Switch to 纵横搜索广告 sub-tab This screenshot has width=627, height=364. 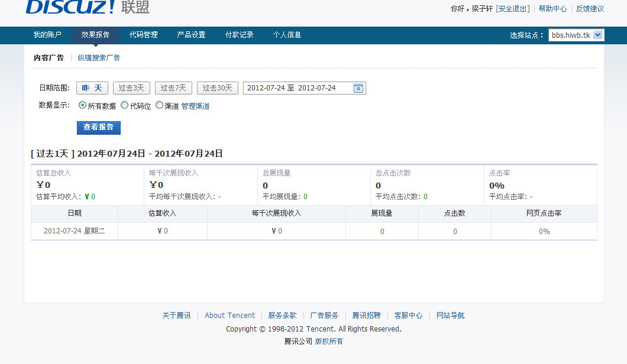(x=99, y=58)
